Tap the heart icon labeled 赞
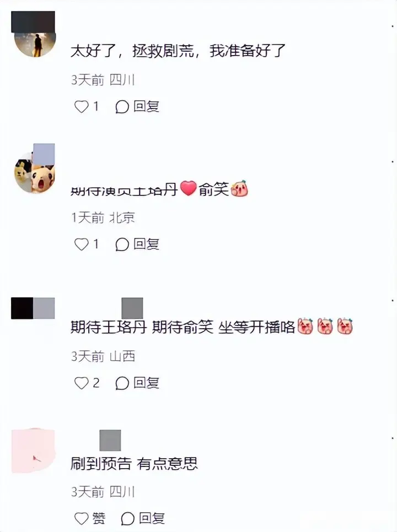Screen dimensions: 397x532 (x=82, y=518)
